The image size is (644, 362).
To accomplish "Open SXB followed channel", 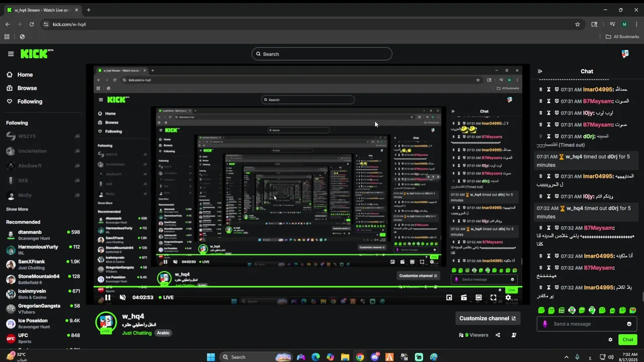I will point(43,180).
